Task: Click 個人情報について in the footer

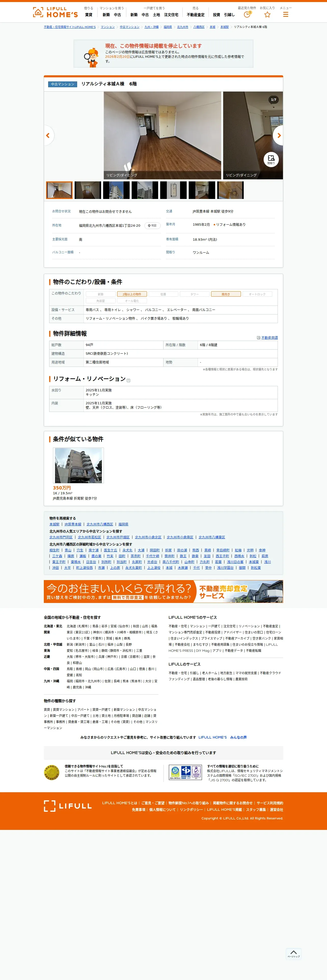Action: coord(162,810)
